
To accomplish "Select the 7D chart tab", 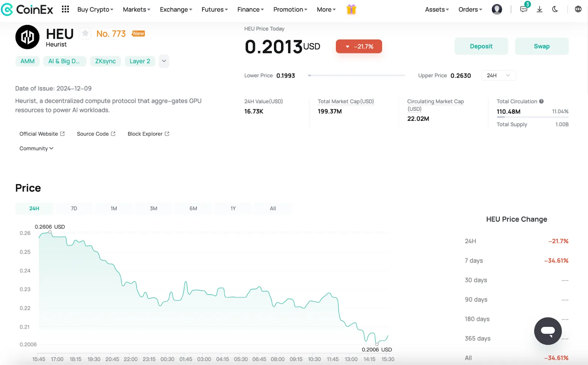I will tap(74, 208).
